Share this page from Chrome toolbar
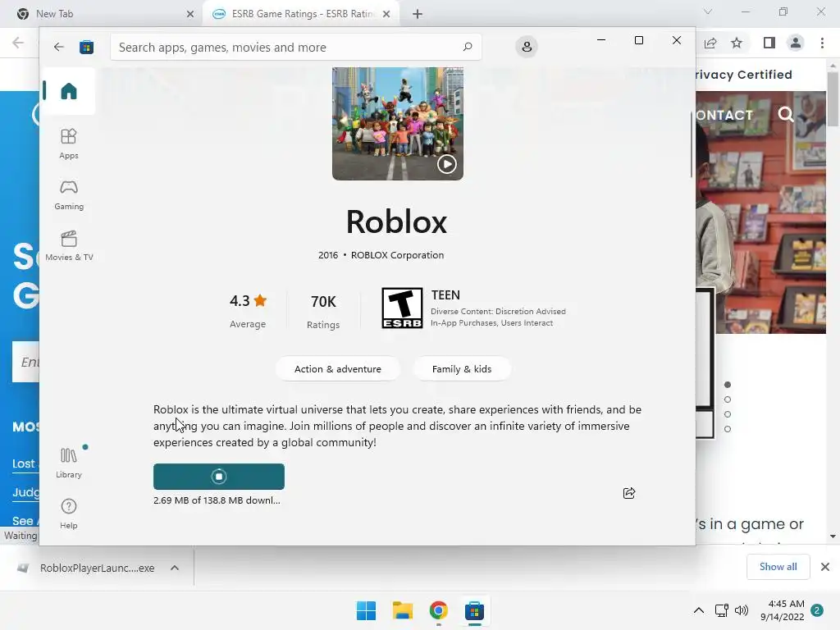 [710, 43]
